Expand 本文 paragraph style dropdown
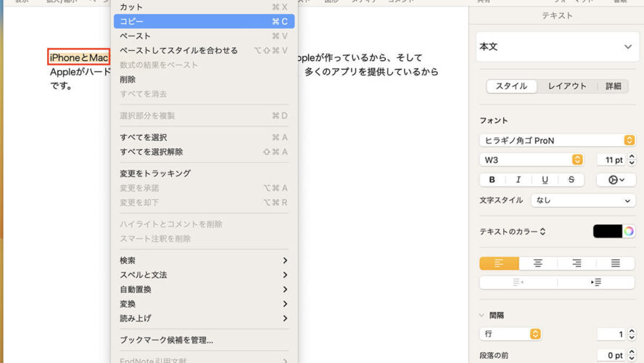This screenshot has height=363, width=644. coord(558,46)
